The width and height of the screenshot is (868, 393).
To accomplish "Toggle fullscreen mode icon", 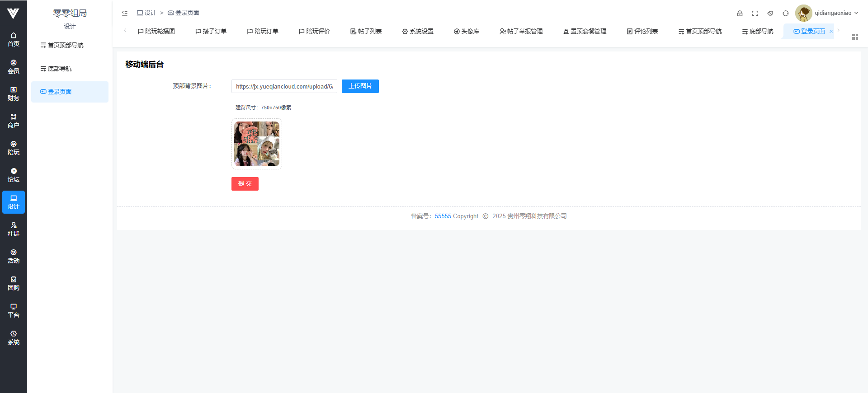I will (x=755, y=14).
